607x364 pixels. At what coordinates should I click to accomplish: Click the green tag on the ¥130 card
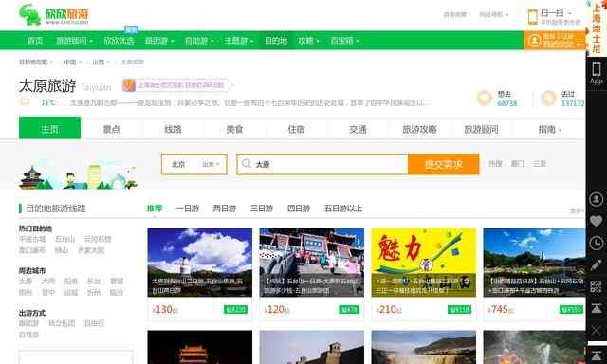pyautogui.click(x=235, y=309)
